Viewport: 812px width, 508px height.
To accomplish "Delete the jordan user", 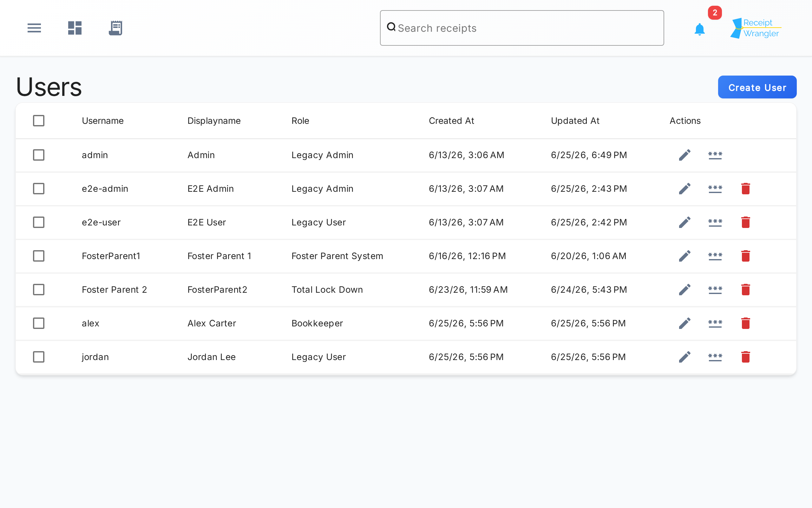I will click(746, 357).
